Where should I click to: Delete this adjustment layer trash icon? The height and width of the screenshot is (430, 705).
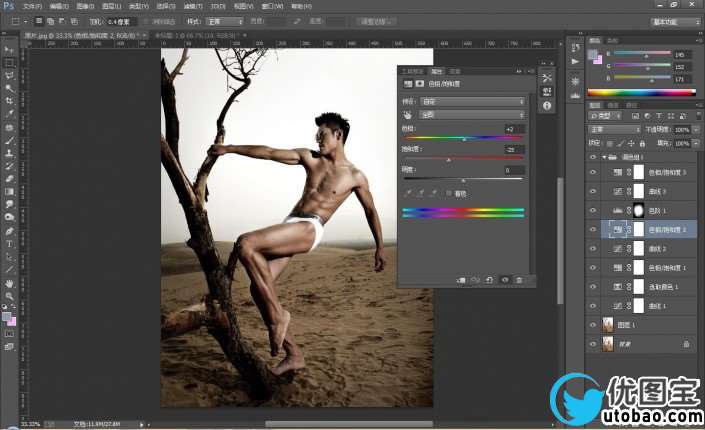pos(519,280)
